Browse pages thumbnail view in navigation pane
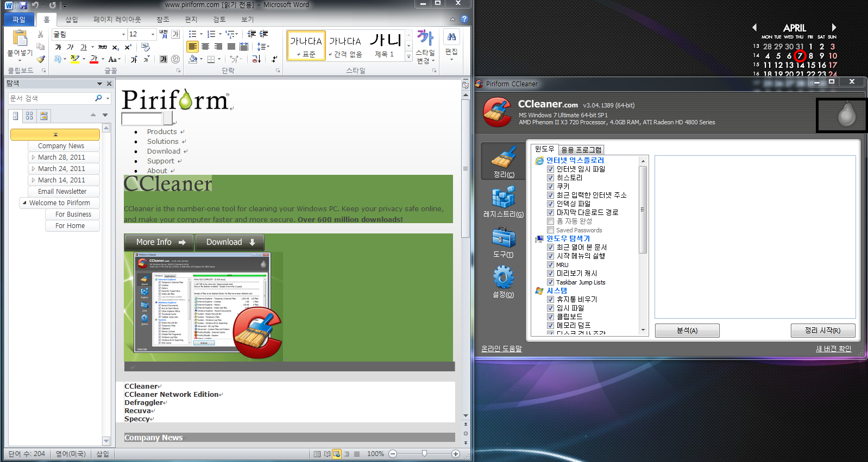 pyautogui.click(x=29, y=116)
